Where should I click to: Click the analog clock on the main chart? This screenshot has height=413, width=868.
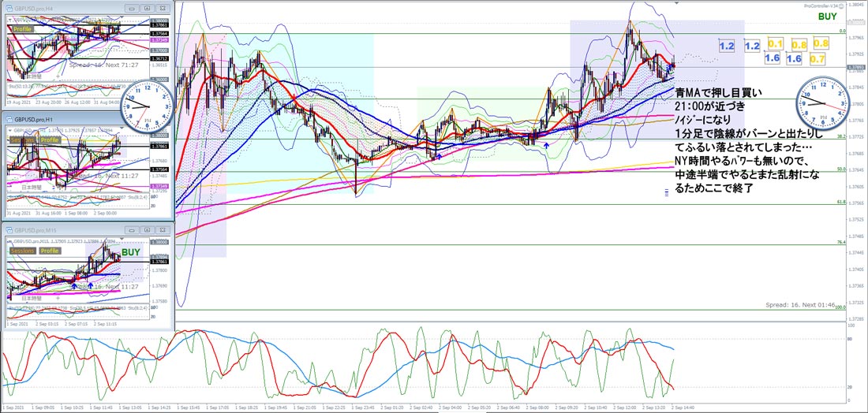822,103
